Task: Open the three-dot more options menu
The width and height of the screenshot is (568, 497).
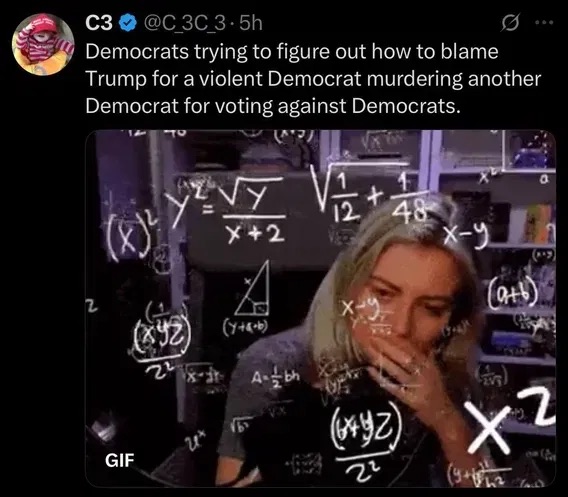Action: (x=544, y=22)
